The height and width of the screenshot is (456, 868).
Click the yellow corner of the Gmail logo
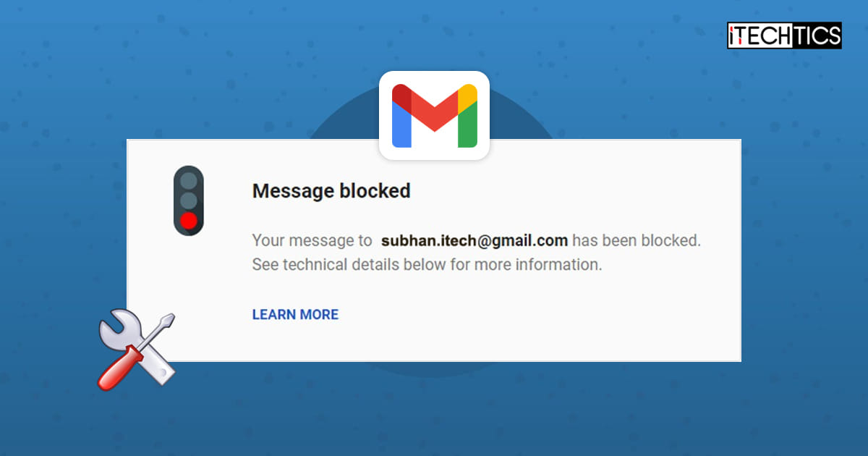coord(468,94)
